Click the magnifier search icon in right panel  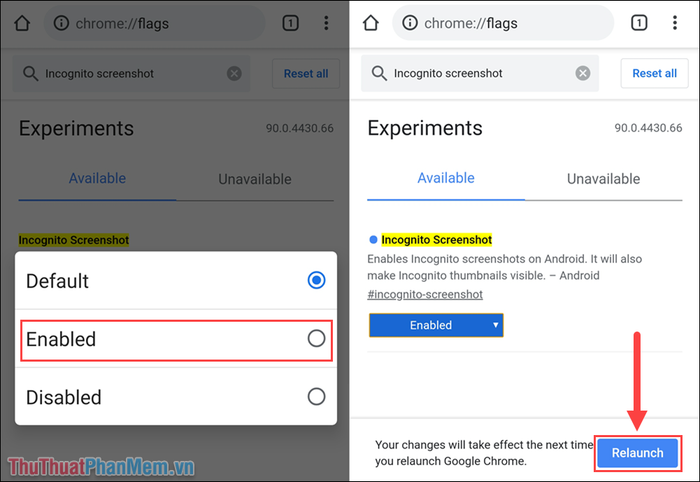click(379, 73)
